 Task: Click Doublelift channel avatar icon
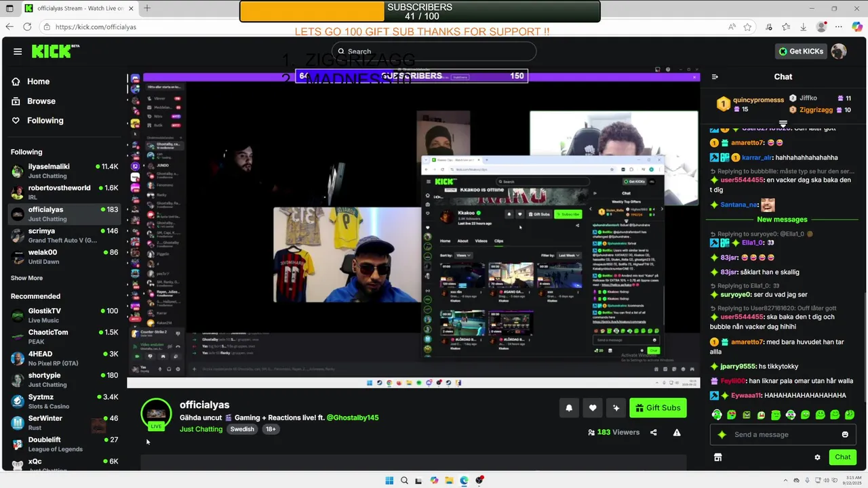click(17, 444)
